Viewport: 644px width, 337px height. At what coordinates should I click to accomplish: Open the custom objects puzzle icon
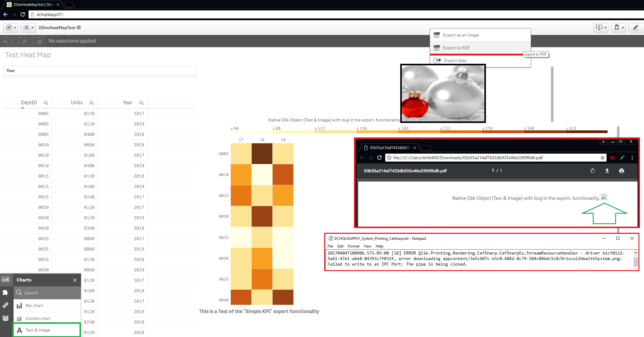click(6, 292)
